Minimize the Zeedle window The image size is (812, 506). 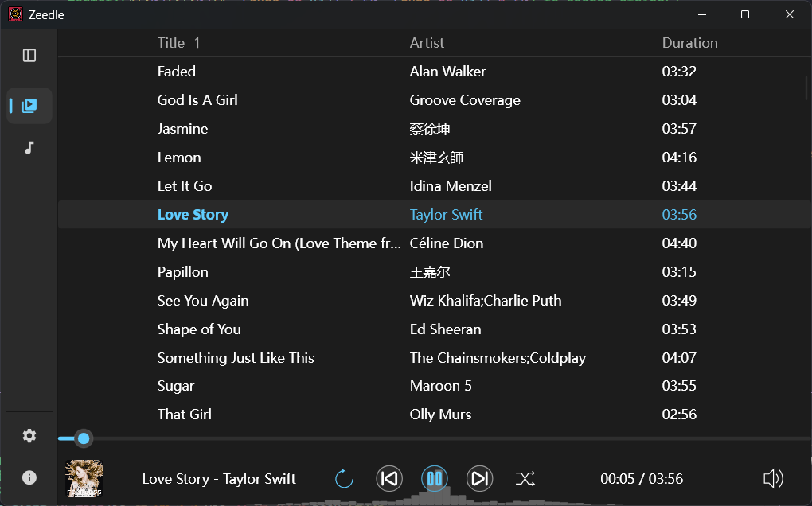[x=702, y=14]
